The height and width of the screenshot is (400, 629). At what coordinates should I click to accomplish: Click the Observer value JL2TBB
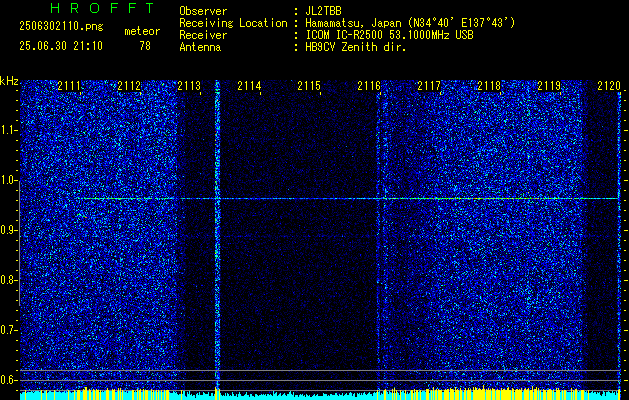[x=323, y=11]
